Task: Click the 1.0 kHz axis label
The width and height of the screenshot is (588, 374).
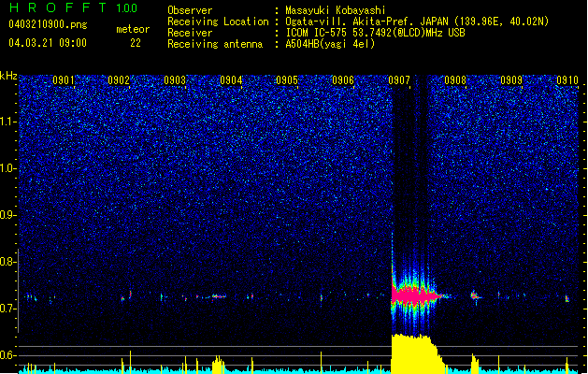Action: 8,168
